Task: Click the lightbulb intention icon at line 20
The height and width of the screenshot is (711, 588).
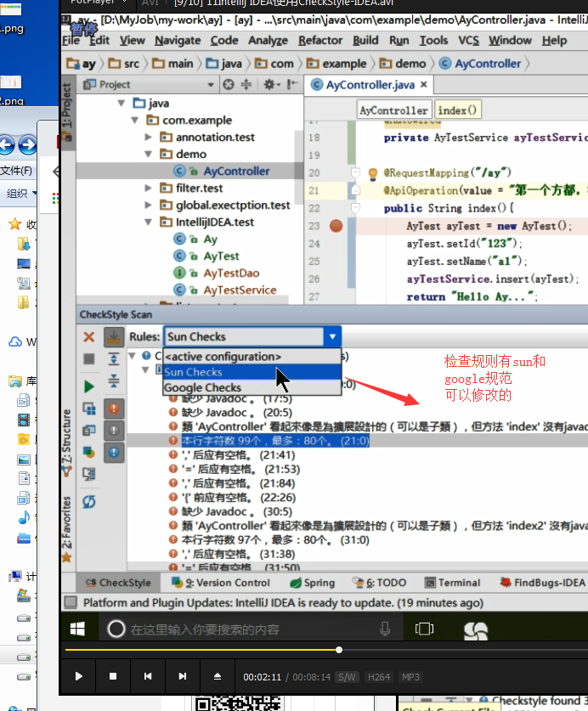Action: point(372,173)
